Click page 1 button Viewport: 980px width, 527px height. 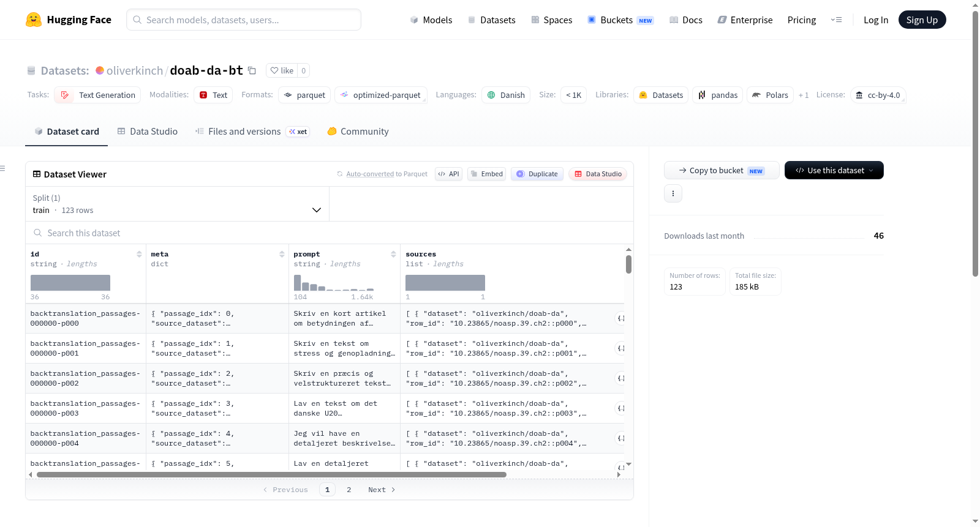coord(327,490)
